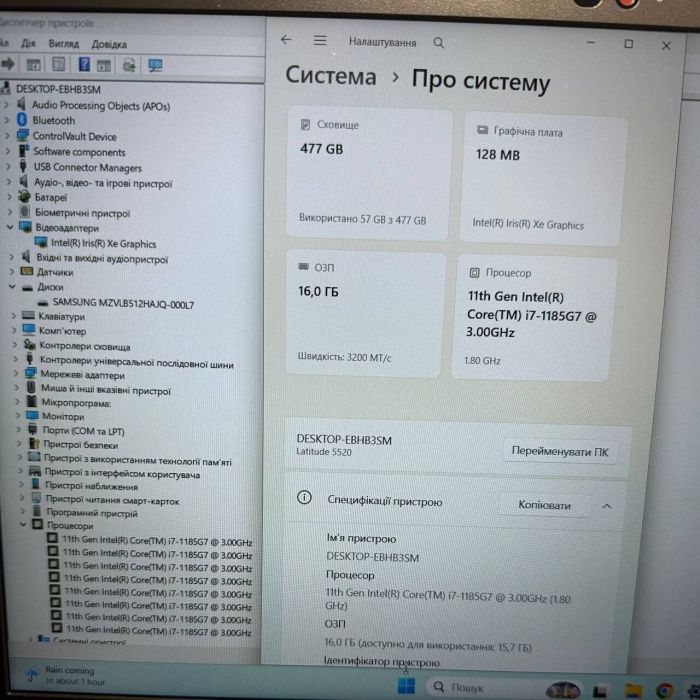
Task: Click the processor icon in the Процесор card
Action: 475,272
